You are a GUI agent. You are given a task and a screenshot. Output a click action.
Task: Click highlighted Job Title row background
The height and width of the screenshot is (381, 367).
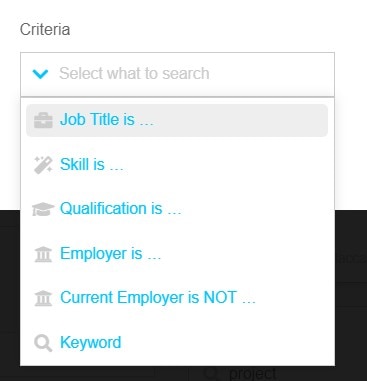click(x=177, y=120)
